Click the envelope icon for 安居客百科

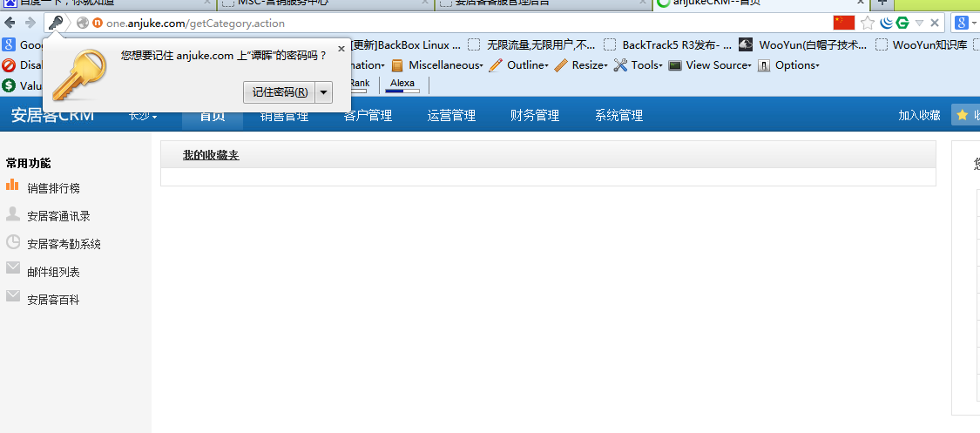click(12, 295)
